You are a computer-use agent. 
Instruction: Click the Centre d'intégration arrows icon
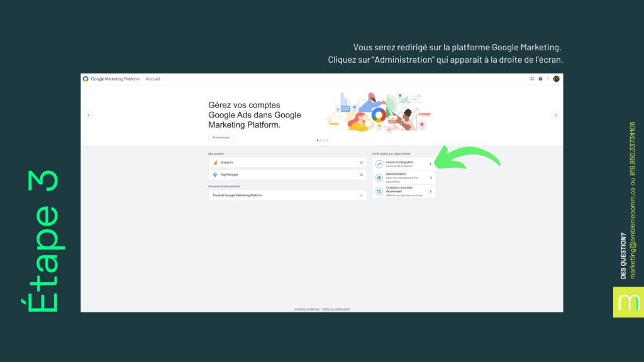pos(379,164)
